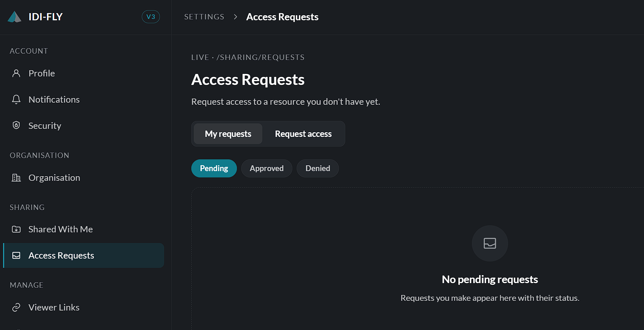Click the SETTINGS breadcrumb link
644x330 pixels.
204,17
